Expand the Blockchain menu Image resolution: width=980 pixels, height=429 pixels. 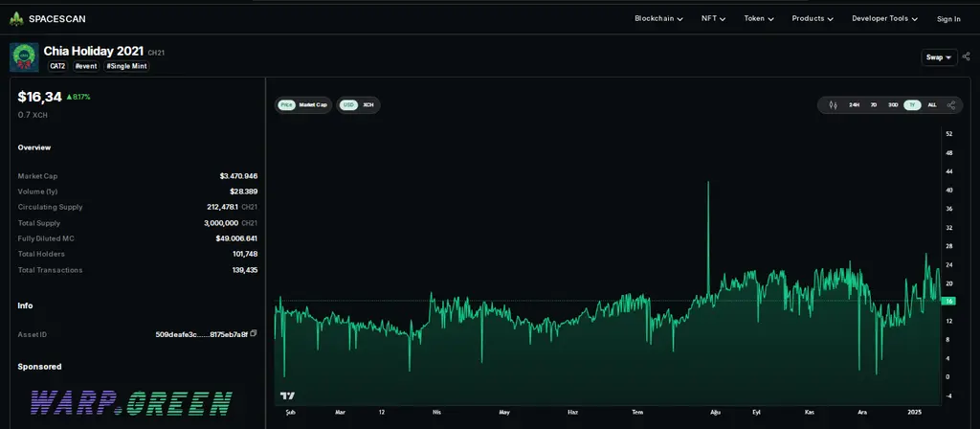(658, 19)
